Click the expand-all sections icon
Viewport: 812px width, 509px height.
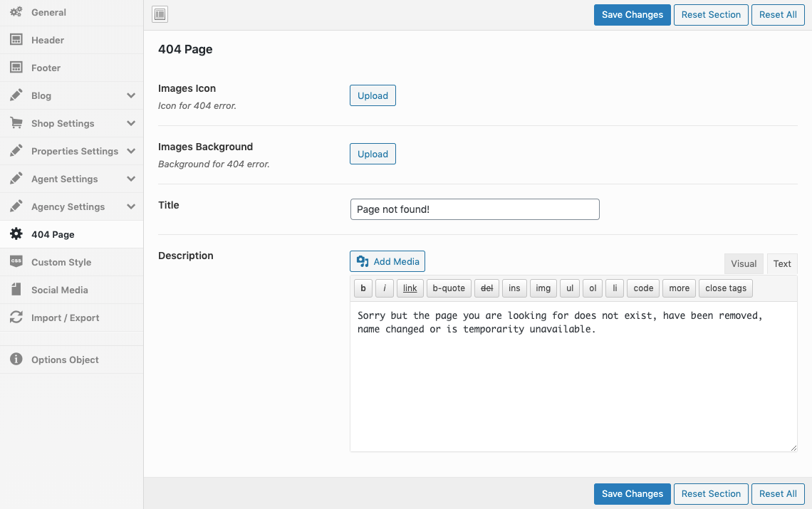click(x=160, y=14)
